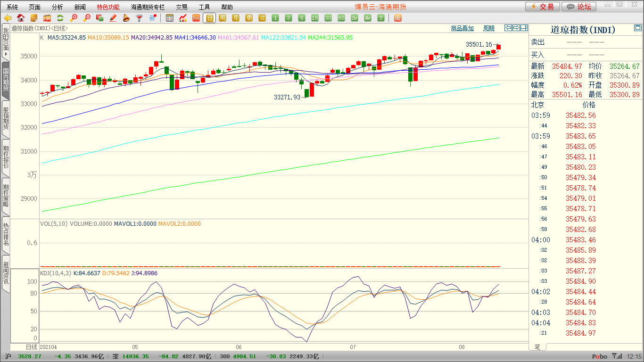Click the 论坛 forum button

click(579, 7)
